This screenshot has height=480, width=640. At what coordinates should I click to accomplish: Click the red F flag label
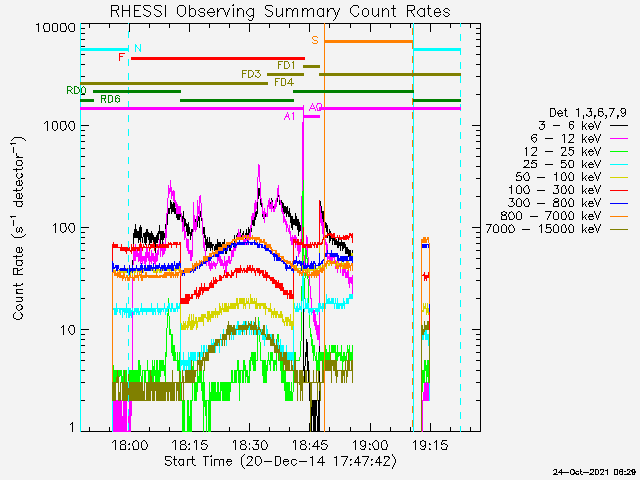click(121, 57)
